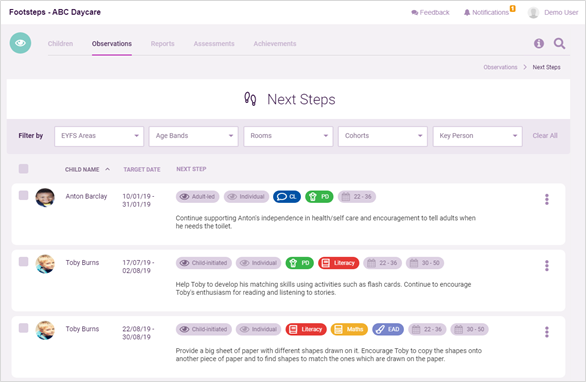Viewport: 586px width, 382px height.
Task: Click the yellow Maths tag badge
Action: point(349,329)
